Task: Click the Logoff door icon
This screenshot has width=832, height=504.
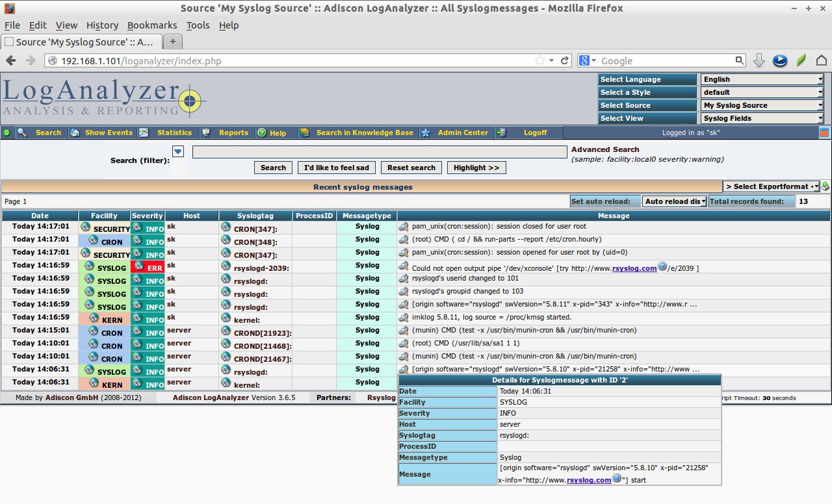Action: point(501,132)
